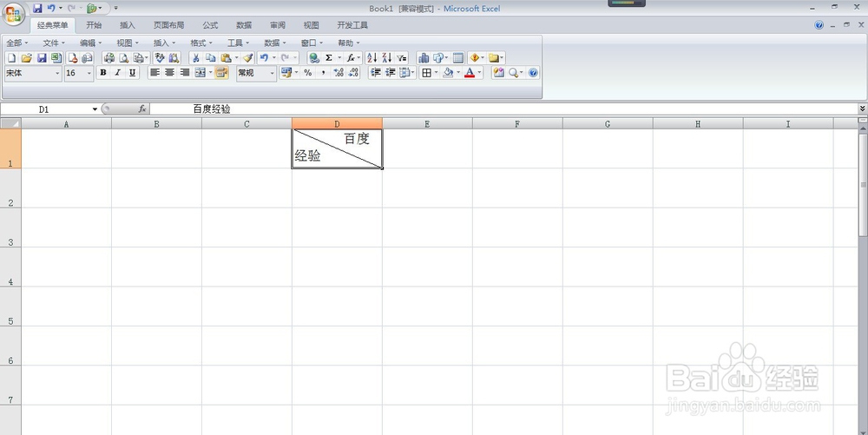Toggle the highlighted Wrap Text button
Screen dimensions: 868x435
pos(221,73)
